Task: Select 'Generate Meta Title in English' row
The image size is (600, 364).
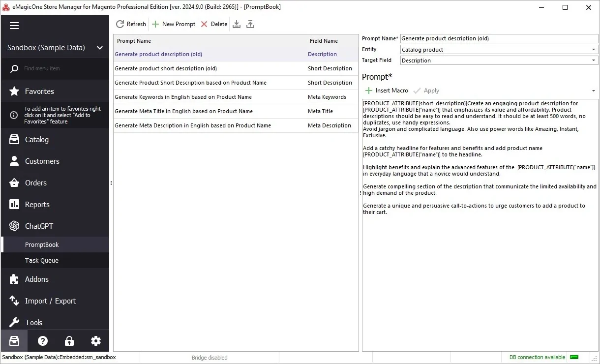Action: pos(236,111)
